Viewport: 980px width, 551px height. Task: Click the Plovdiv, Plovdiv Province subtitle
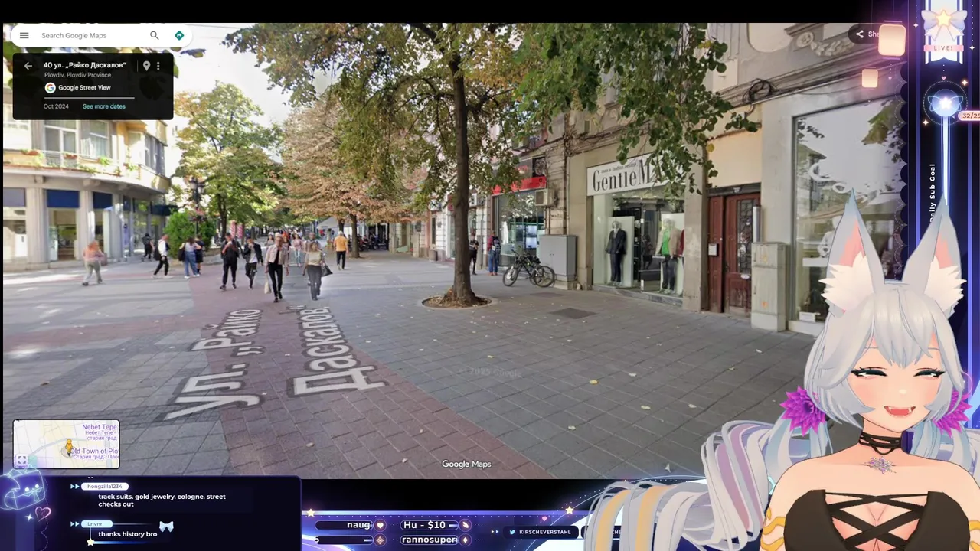76,75
